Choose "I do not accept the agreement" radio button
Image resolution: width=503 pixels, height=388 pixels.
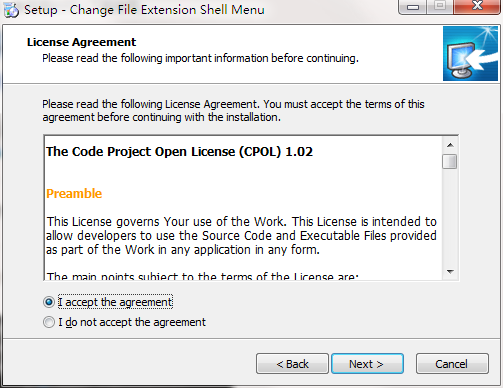point(49,322)
